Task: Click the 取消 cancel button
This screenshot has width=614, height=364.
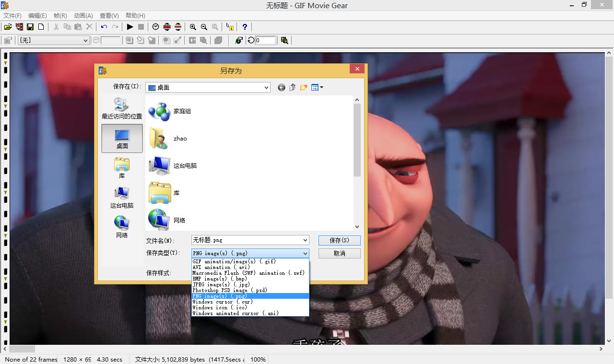Action: [x=339, y=253]
